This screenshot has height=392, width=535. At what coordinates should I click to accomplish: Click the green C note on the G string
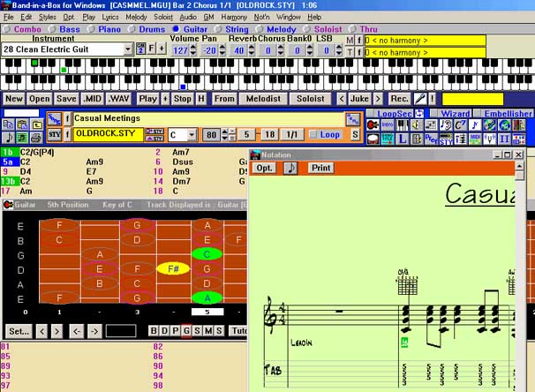pos(207,254)
